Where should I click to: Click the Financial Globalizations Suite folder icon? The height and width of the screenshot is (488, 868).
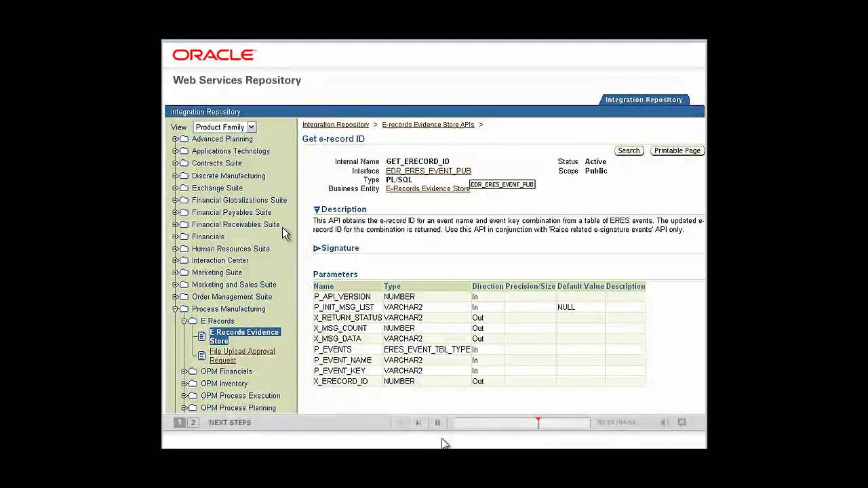coord(184,200)
